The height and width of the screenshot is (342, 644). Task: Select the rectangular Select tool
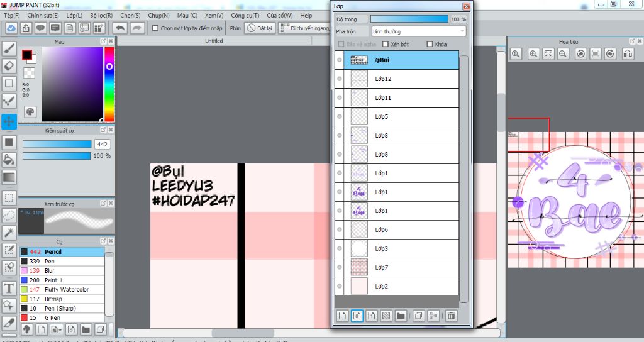pyautogui.click(x=9, y=198)
